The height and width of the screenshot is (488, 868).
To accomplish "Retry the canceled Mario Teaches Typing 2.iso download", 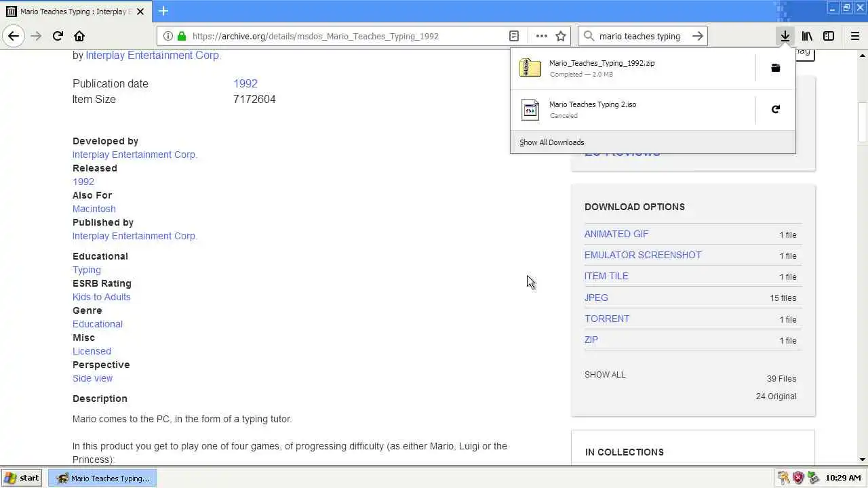I will (776, 109).
